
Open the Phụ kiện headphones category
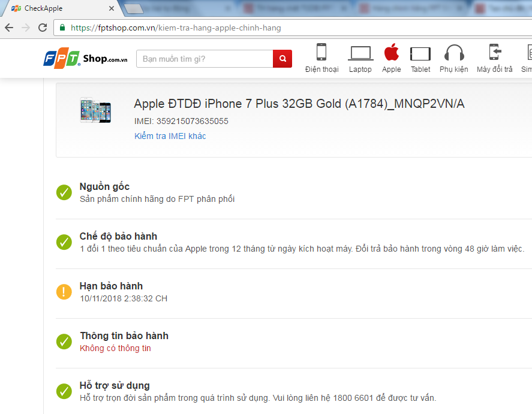(454, 53)
